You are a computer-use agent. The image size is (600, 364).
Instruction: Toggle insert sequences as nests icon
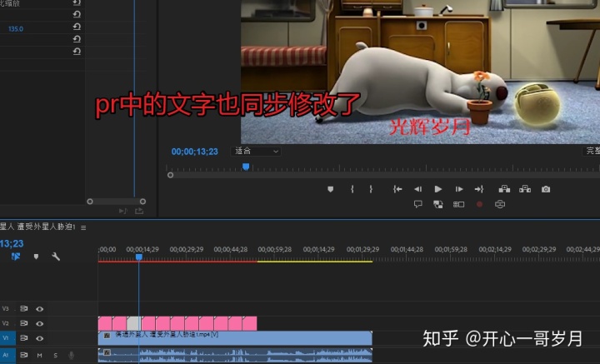tap(16, 257)
